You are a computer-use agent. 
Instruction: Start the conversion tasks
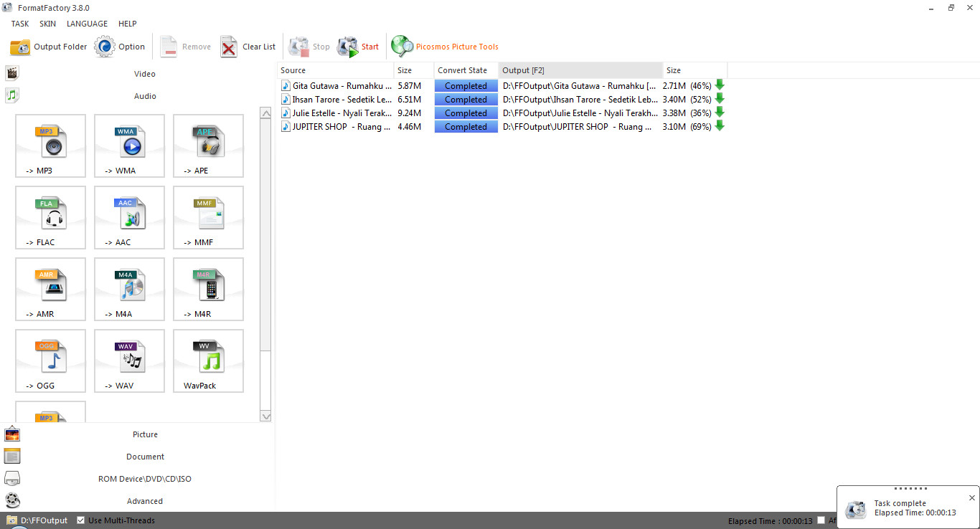tap(357, 47)
